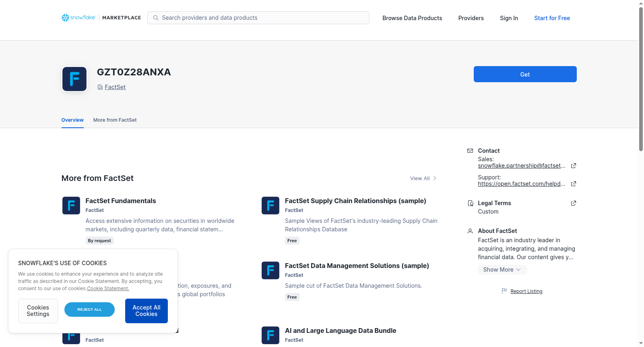This screenshot has width=644, height=347.
Task: Switch to the Overview tab
Action: (x=72, y=120)
